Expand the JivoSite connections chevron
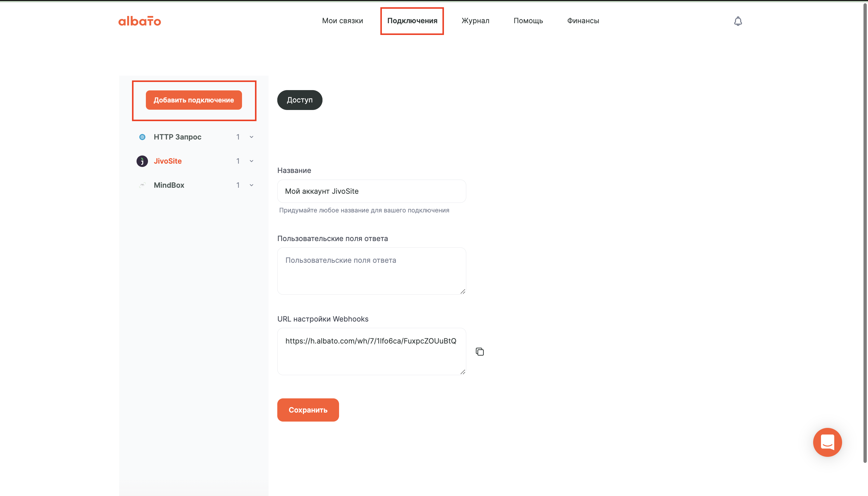Image resolution: width=868 pixels, height=496 pixels. coord(251,161)
